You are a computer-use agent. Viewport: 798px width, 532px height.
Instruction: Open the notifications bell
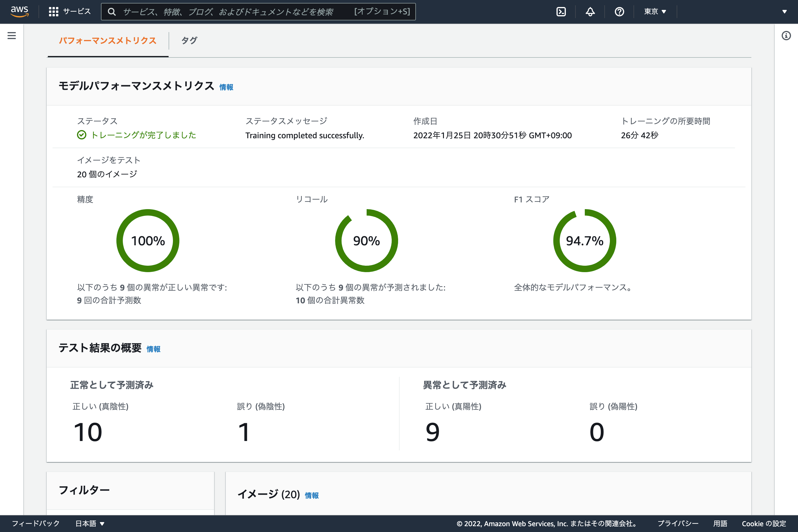pos(590,11)
